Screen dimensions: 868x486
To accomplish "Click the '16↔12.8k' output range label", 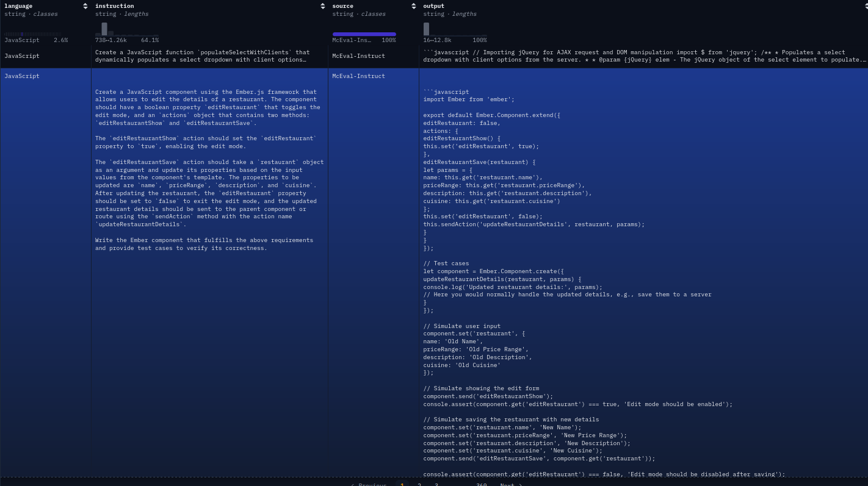I will [x=437, y=40].
